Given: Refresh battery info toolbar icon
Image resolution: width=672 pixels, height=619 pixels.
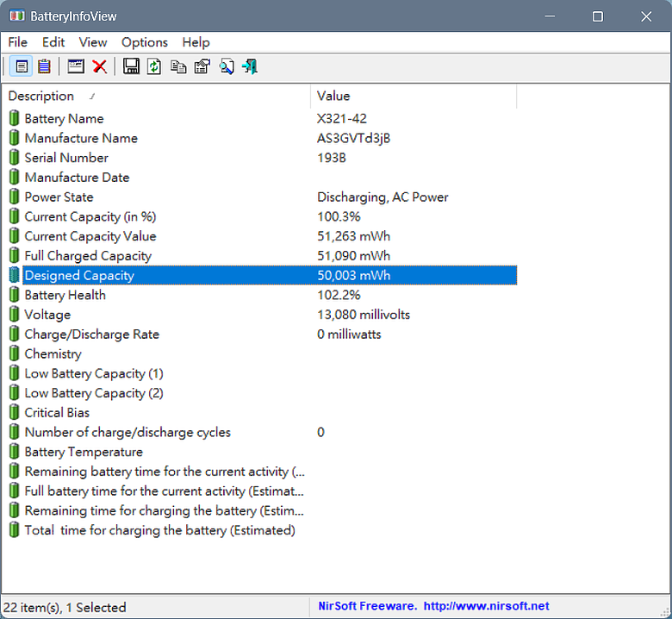Looking at the screenshot, I should (x=154, y=66).
